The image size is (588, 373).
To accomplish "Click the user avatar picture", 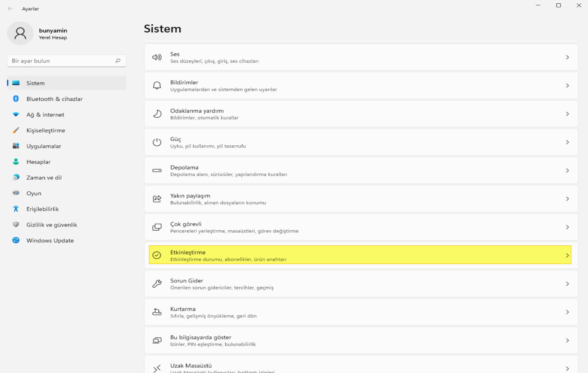I will coord(20,33).
